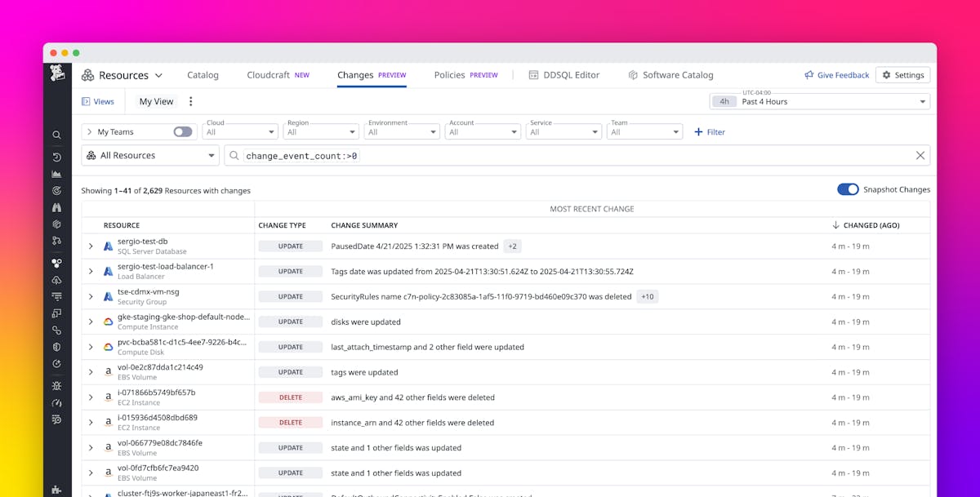Clear the search query with the X icon
The image size is (980, 497).
[920, 155]
